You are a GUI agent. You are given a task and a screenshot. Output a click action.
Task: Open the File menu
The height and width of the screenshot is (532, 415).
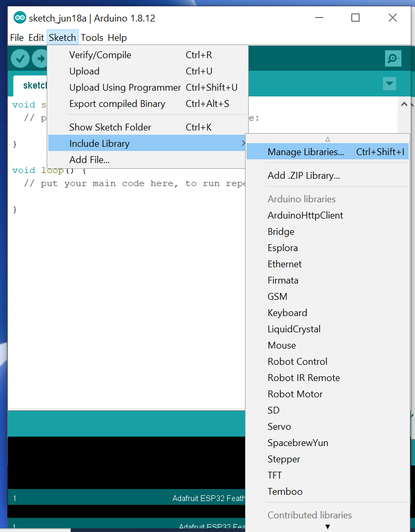point(17,38)
